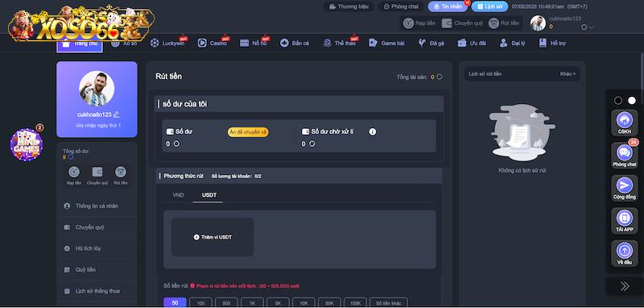Open Xổ số in navigation
Viewport: 644px width, 308px height.
124,44
